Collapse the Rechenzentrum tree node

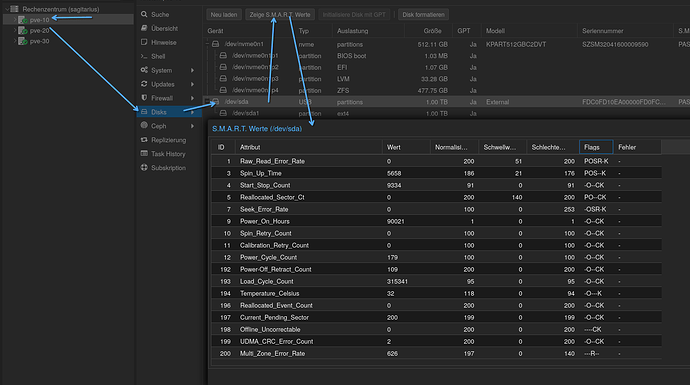point(7,9)
